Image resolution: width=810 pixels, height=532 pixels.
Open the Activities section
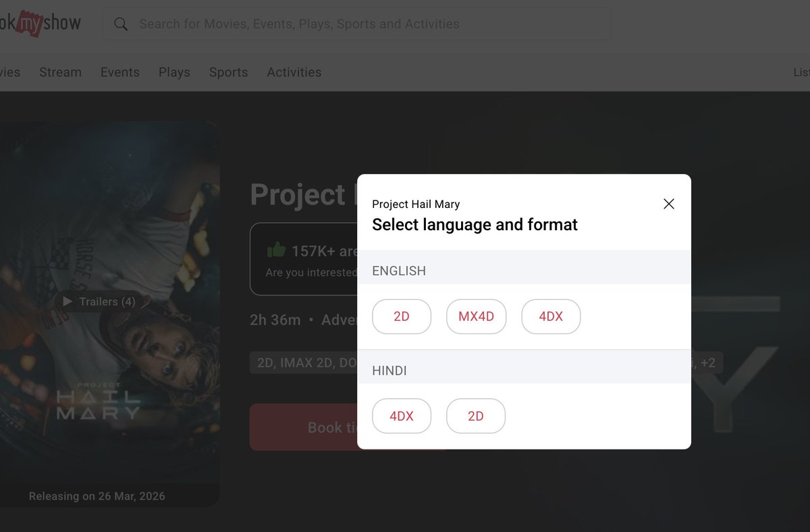[x=294, y=72]
